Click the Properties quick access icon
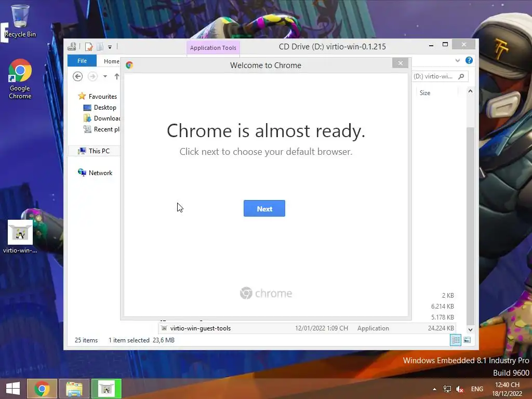 tap(88, 46)
